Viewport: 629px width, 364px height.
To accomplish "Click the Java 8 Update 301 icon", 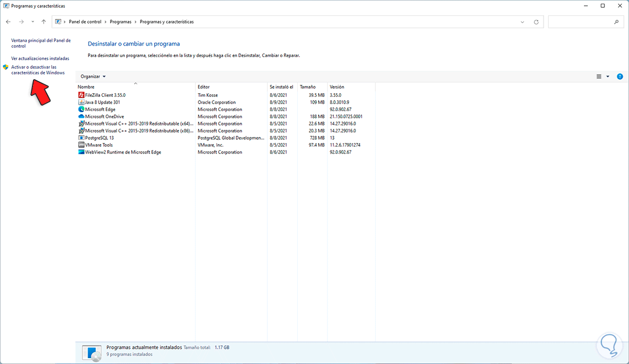I will tap(81, 102).
